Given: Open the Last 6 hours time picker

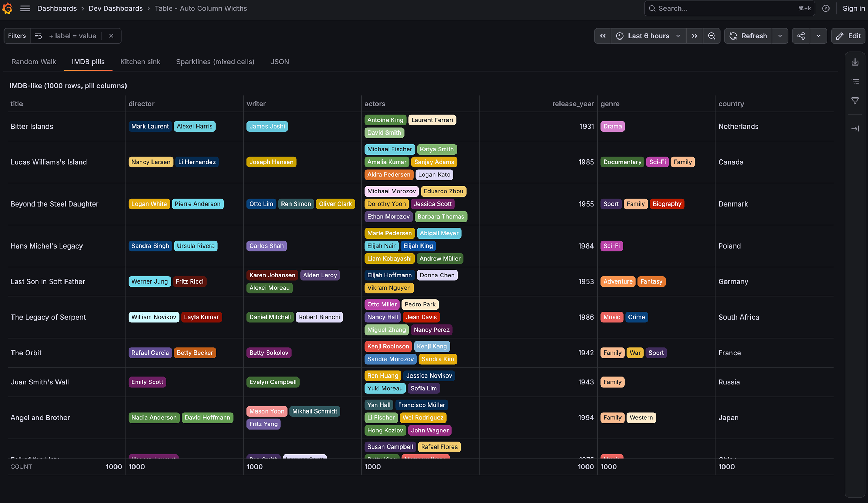Looking at the screenshot, I should [649, 36].
